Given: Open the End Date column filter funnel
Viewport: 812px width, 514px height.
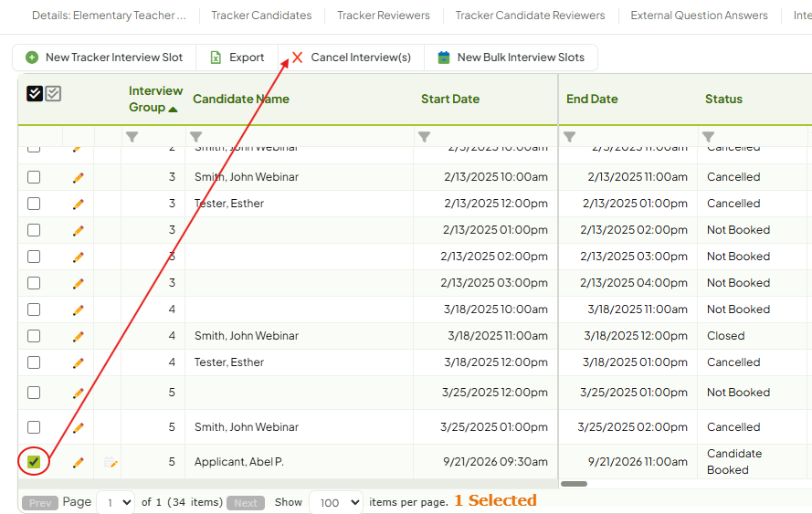Looking at the screenshot, I should 570,137.
